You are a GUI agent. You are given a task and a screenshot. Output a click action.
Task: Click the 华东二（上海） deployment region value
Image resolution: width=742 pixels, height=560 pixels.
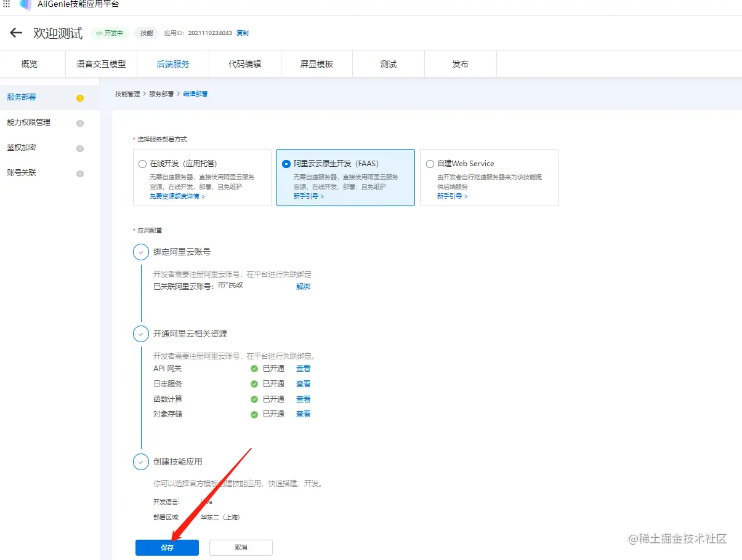point(220,518)
